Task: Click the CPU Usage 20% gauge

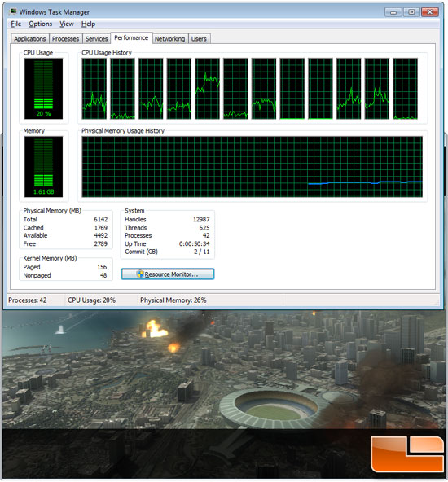Action: click(43, 89)
